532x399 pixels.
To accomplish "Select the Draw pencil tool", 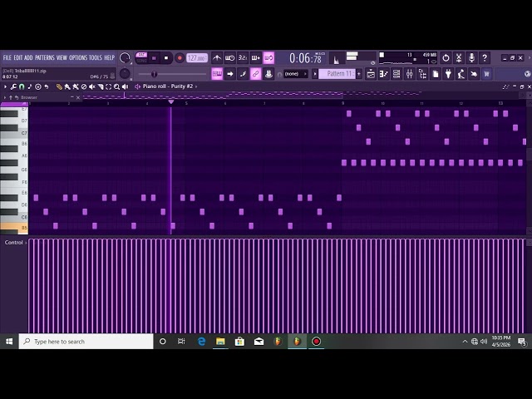I will [x=59, y=86].
